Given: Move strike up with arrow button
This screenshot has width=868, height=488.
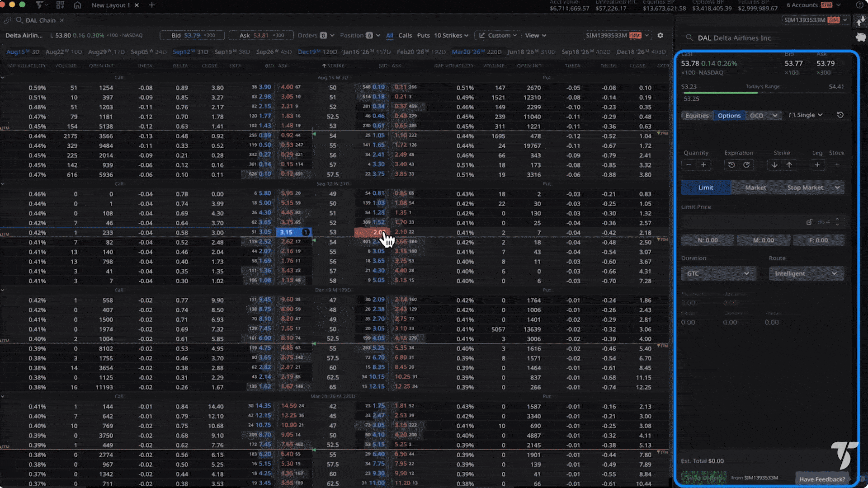Looking at the screenshot, I should pyautogui.click(x=789, y=165).
